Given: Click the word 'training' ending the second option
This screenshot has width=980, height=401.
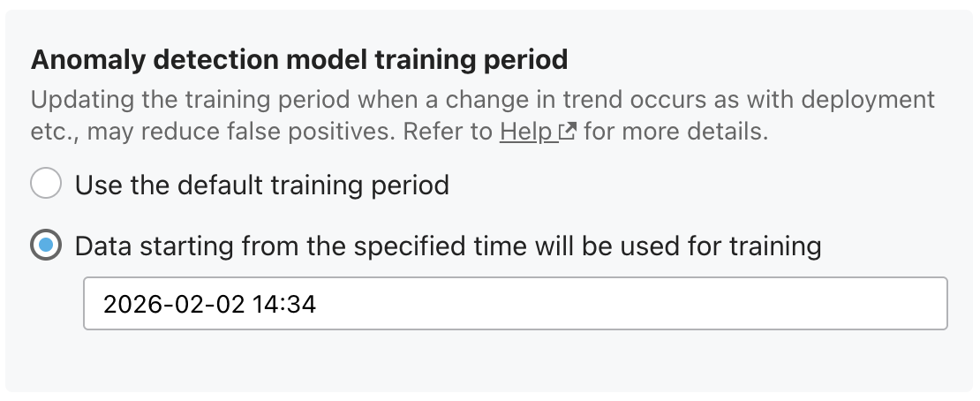Looking at the screenshot, I should click(775, 246).
